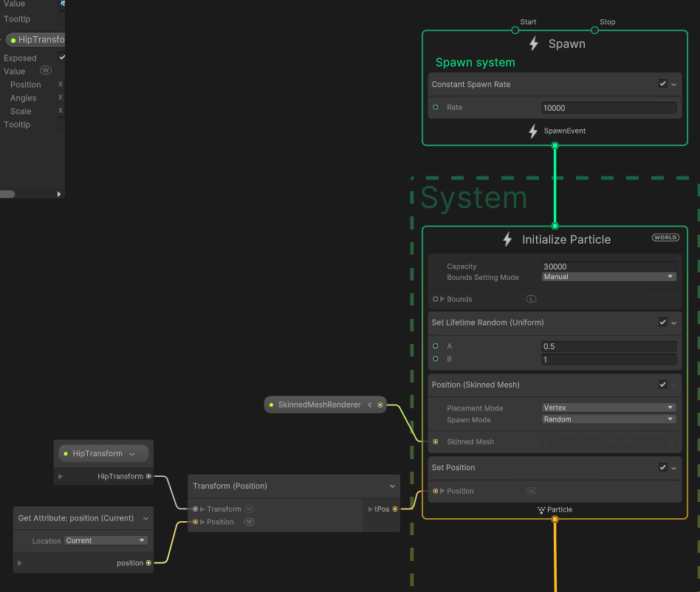This screenshot has height=592, width=700.
Task: Toggle the W icon on the Transform input port
Action: (x=249, y=509)
